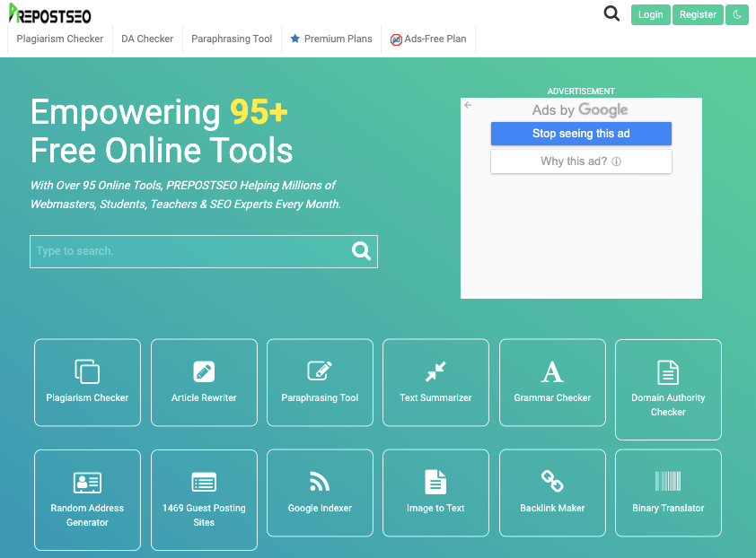Image resolution: width=756 pixels, height=558 pixels.
Task: Click the Article Rewriter pencil icon
Action: [204, 371]
